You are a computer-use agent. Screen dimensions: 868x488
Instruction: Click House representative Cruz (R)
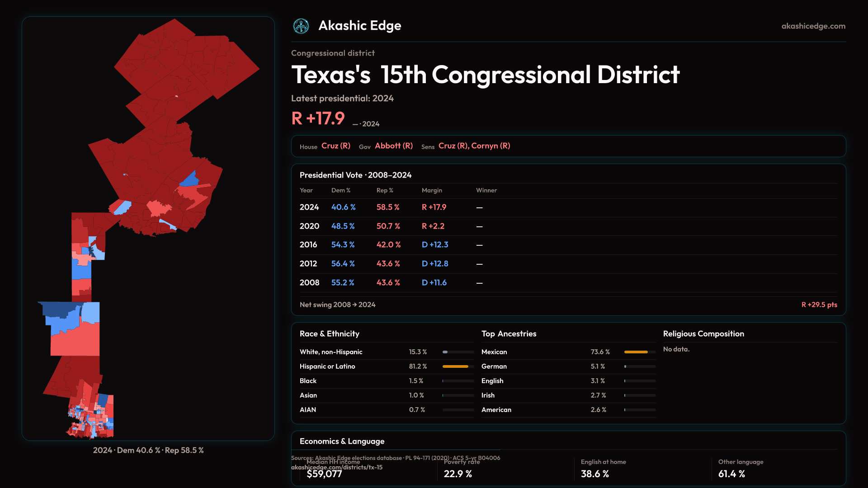pyautogui.click(x=335, y=146)
